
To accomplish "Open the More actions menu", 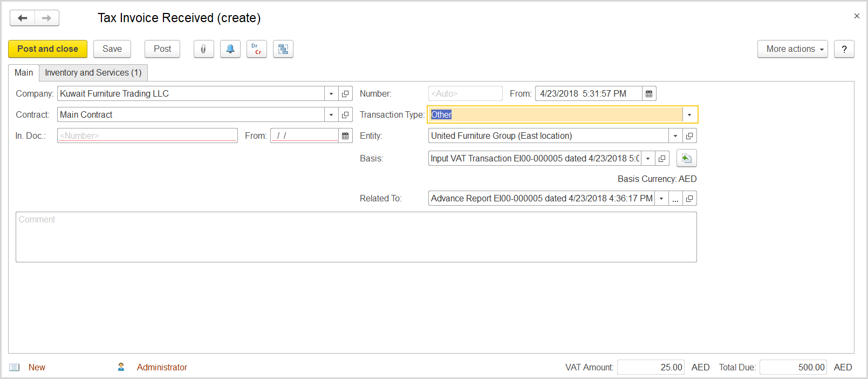I will [x=792, y=49].
